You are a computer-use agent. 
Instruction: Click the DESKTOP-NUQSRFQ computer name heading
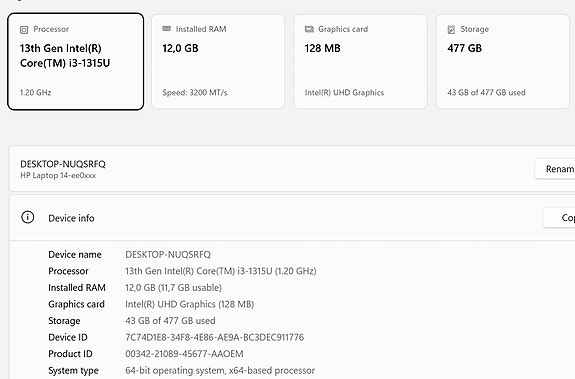pos(63,164)
